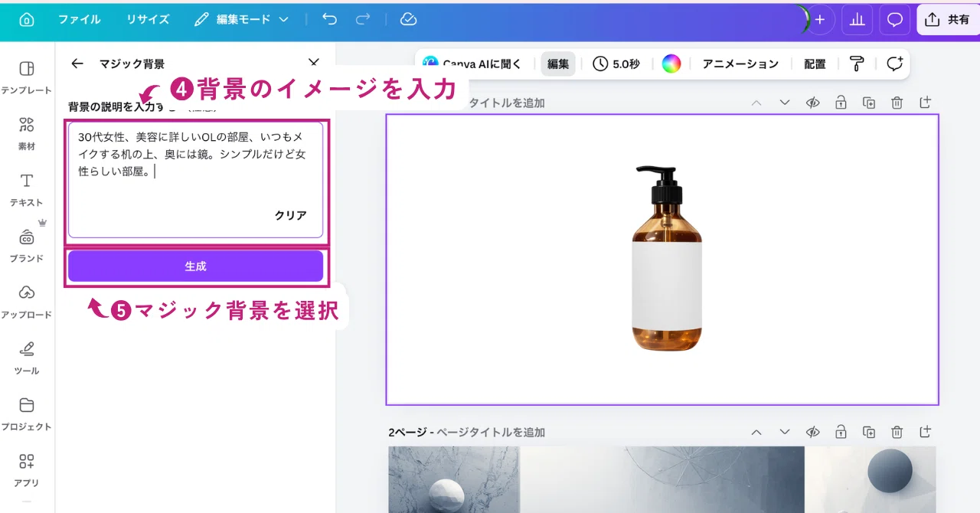The image size is (980, 513).
Task: Click into the background description text box
Action: pos(196,180)
